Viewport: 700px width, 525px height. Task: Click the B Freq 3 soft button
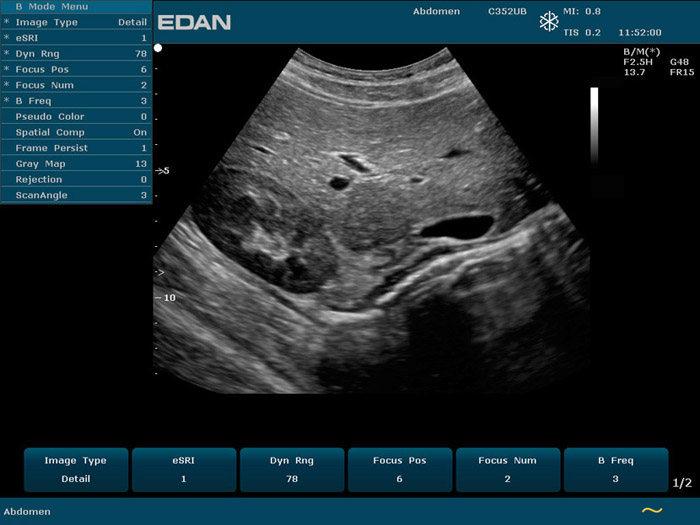click(x=616, y=470)
